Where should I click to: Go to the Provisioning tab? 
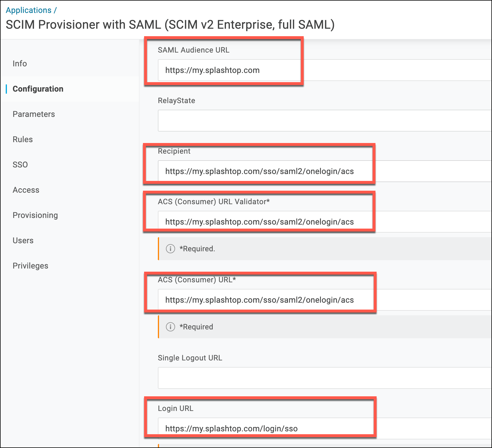coord(35,215)
